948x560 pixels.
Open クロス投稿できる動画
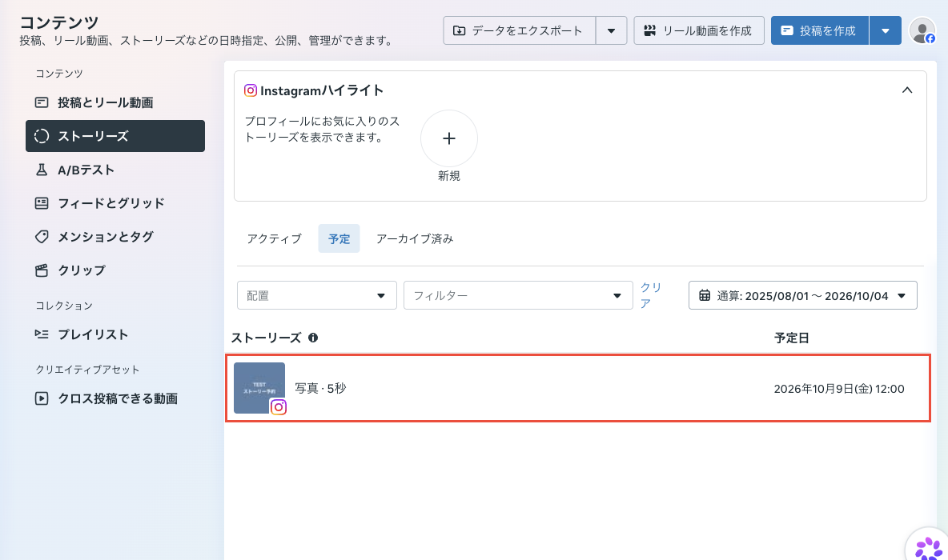114,398
